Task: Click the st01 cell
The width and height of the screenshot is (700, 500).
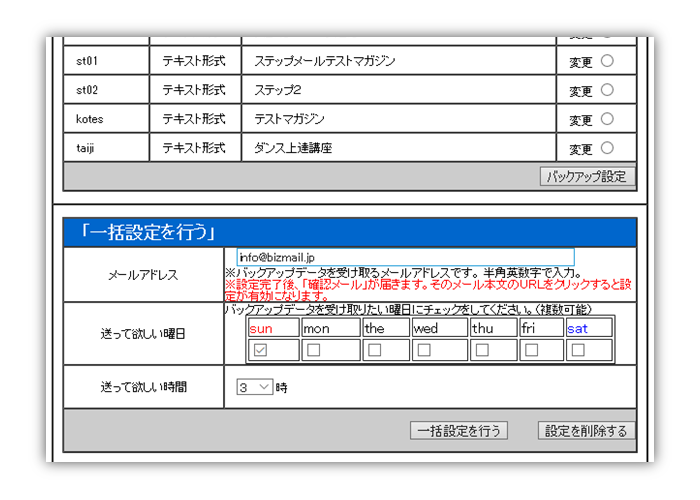Action: click(106, 61)
